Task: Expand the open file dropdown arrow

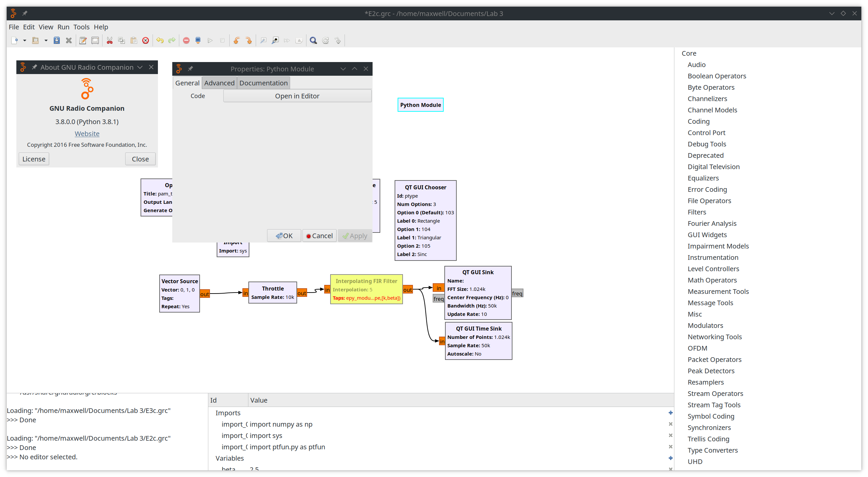Action: (46, 40)
